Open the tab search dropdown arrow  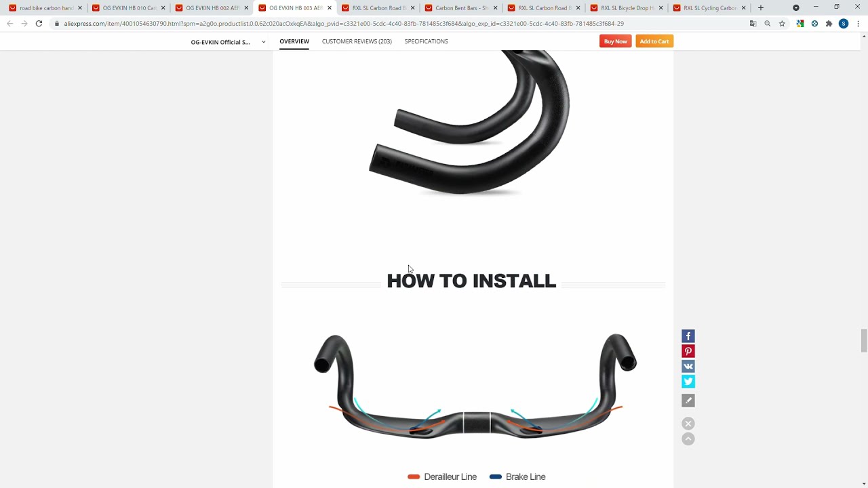pyautogui.click(x=796, y=8)
